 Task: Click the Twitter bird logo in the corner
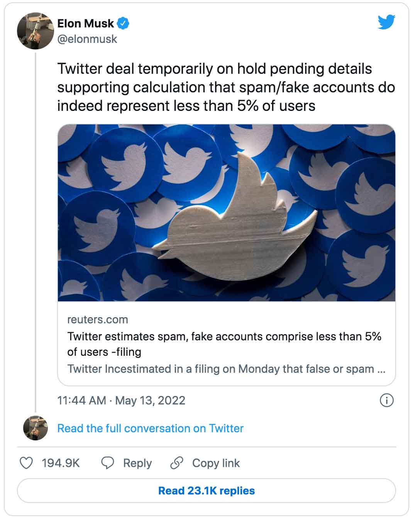[x=386, y=22]
